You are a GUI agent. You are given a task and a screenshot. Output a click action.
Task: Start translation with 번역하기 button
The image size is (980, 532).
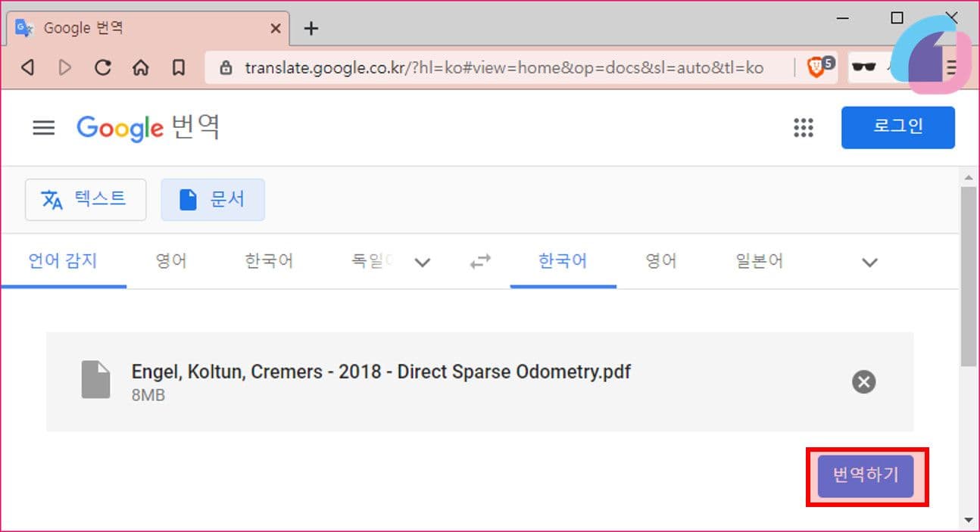pos(866,476)
